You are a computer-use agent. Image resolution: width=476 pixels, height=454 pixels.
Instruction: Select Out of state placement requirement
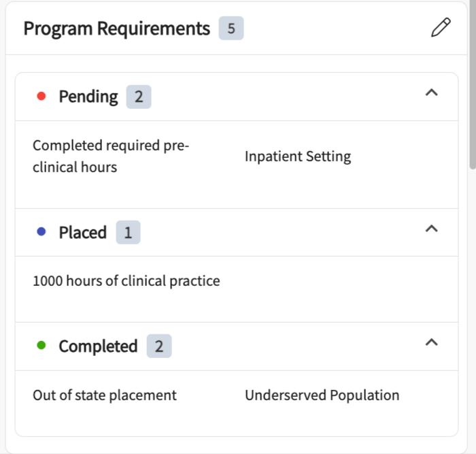[105, 395]
